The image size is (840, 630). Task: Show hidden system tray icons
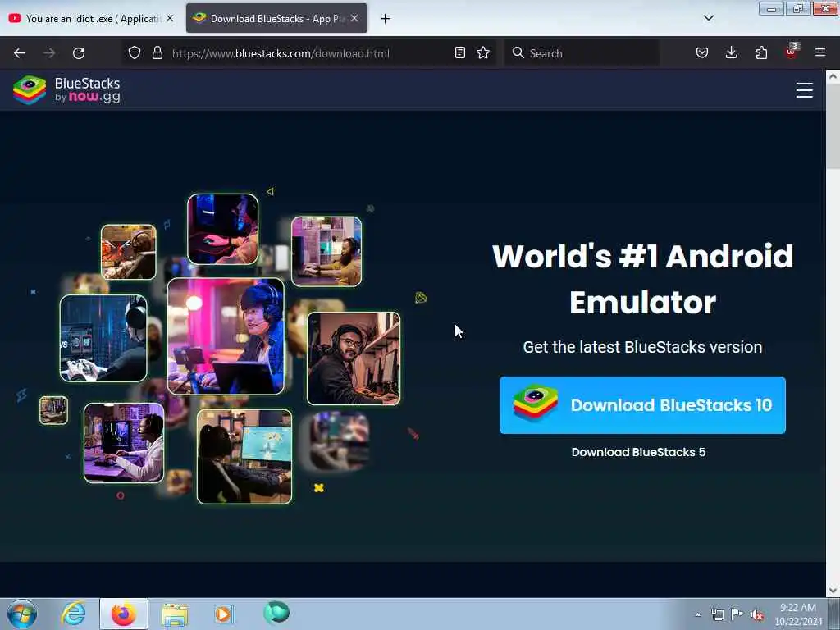(x=697, y=615)
